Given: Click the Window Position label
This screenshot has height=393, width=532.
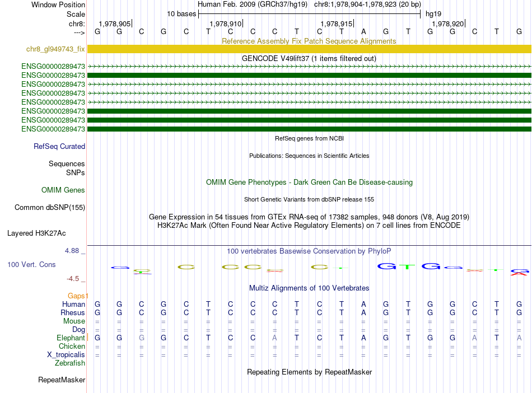Looking at the screenshot, I should [58, 4].
